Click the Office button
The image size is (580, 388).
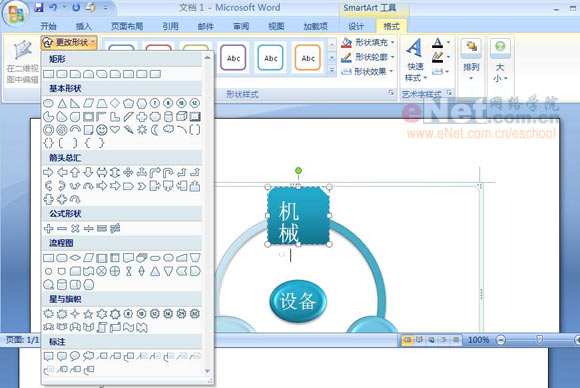pos(16,14)
